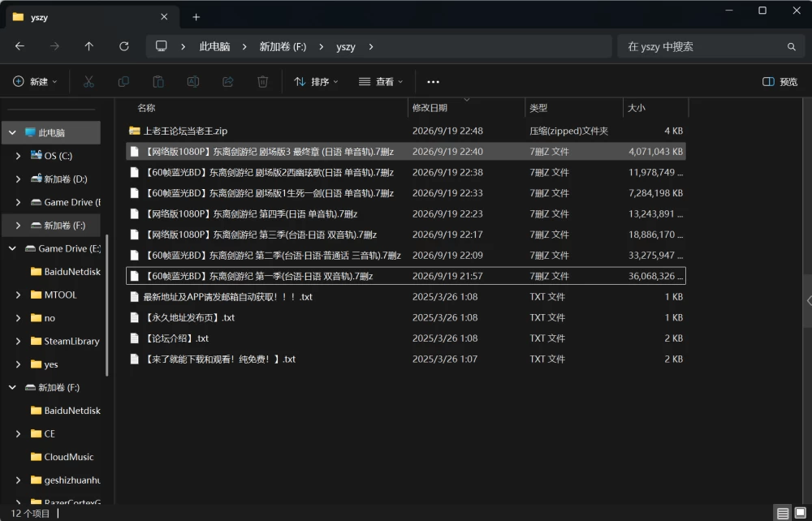The height and width of the screenshot is (521, 812).
Task: Open chevron after yszy in address bar
Action: coord(371,46)
